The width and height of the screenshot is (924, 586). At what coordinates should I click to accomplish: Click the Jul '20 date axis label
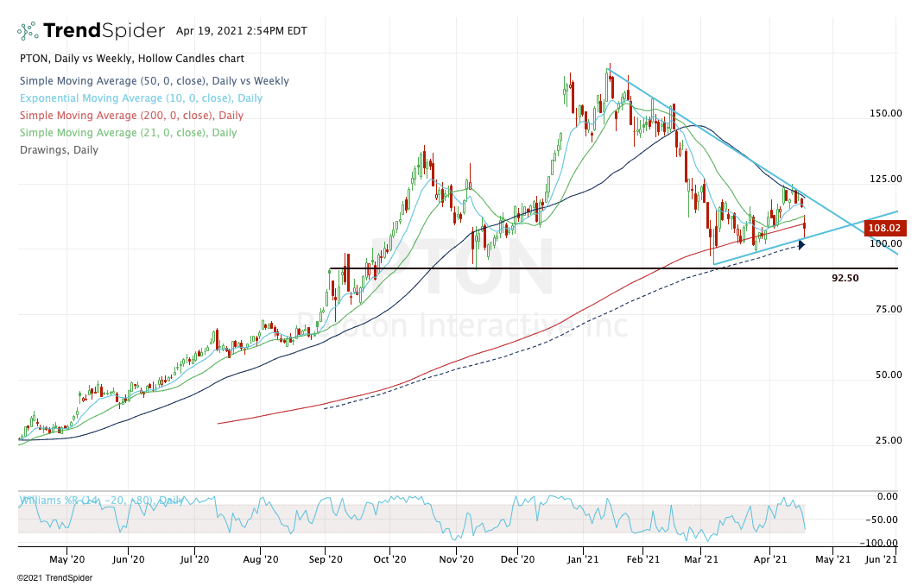tap(194, 559)
